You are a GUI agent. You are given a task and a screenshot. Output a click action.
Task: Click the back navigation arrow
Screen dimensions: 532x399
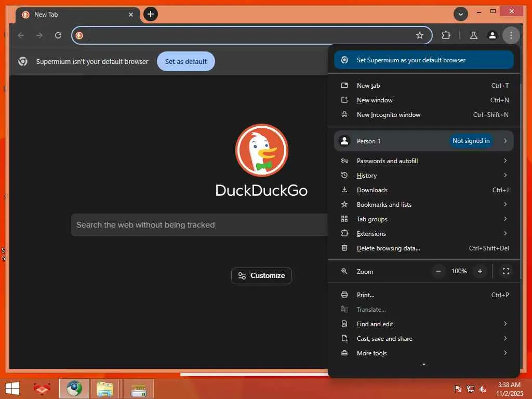click(x=21, y=35)
